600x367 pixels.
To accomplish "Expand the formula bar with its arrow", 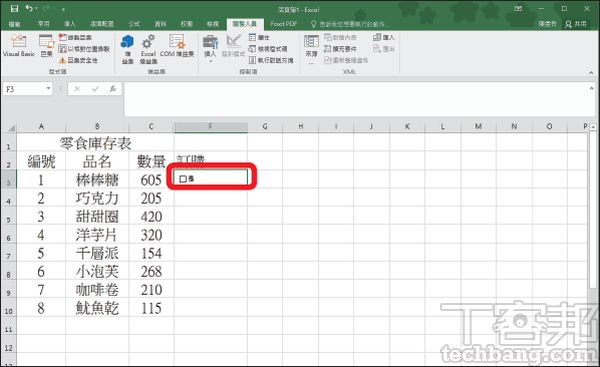I will coord(592,88).
